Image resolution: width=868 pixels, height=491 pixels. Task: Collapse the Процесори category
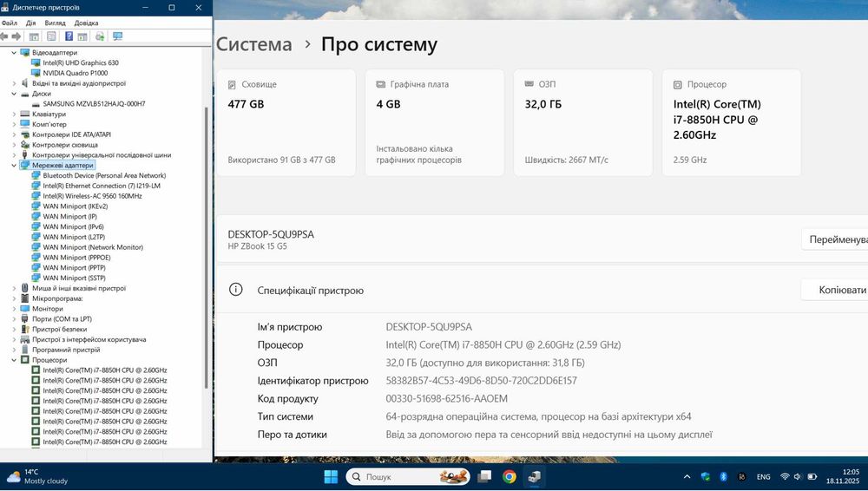[15, 360]
